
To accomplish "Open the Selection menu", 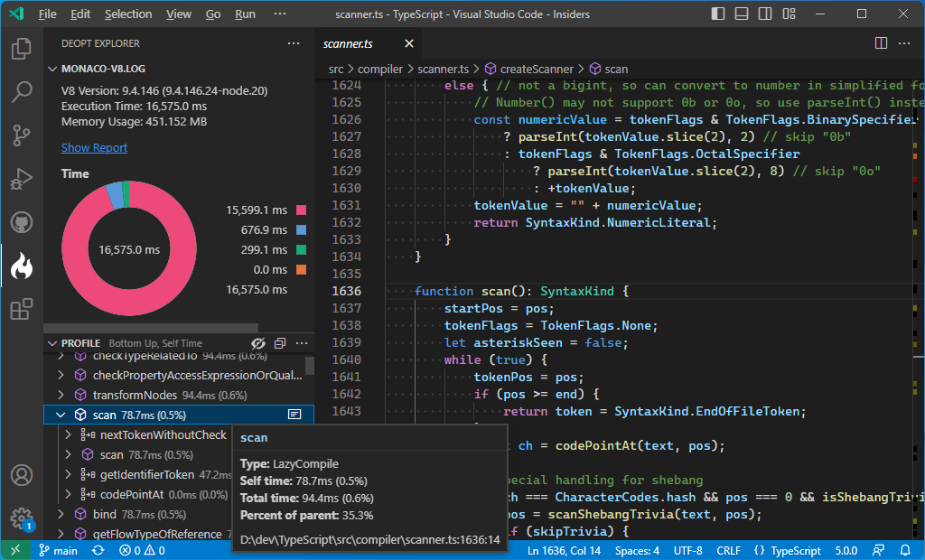I will (128, 14).
